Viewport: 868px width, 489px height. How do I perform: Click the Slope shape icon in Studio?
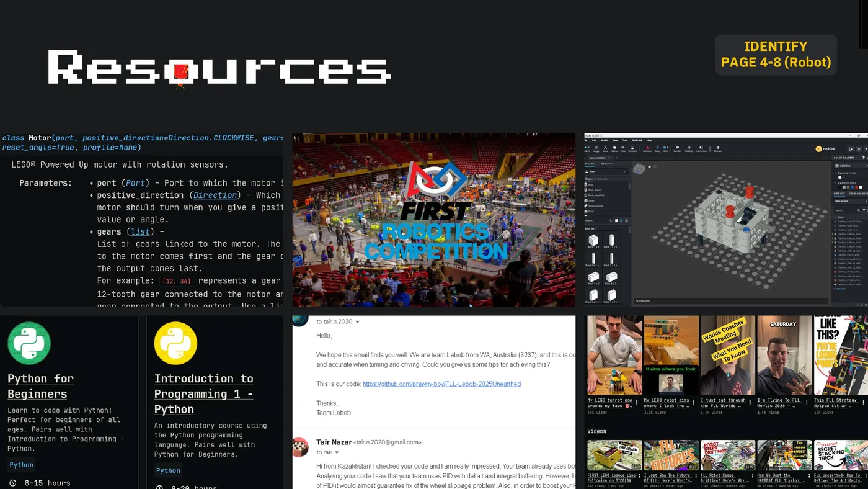[586, 200]
